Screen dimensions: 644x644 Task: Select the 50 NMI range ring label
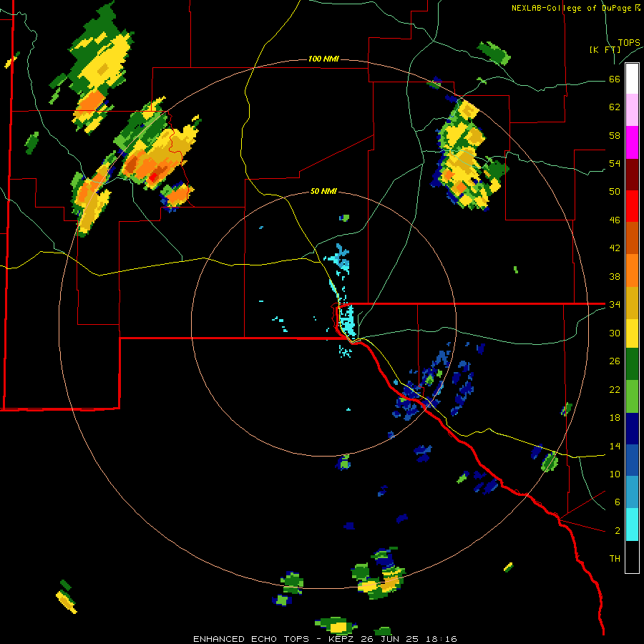pos(323,191)
